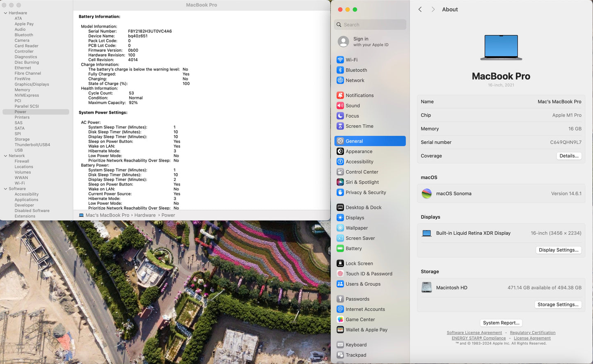Select NVMExpress in Hardware list
593x364 pixels.
tap(27, 95)
